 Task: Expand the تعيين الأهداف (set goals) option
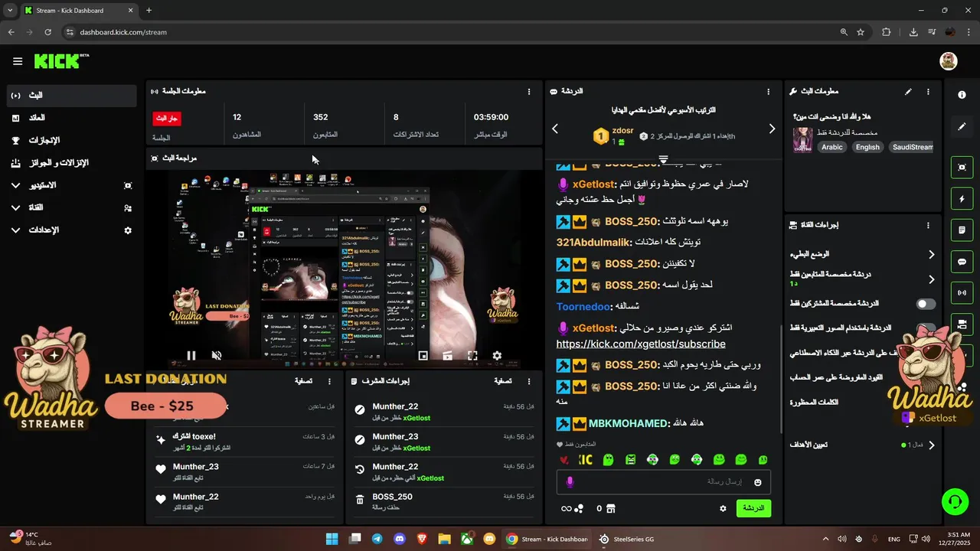932,445
